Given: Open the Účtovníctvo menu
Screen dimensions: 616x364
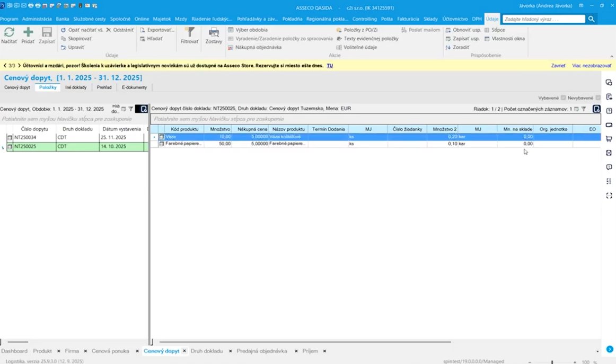Looking at the screenshot, I should (455, 19).
